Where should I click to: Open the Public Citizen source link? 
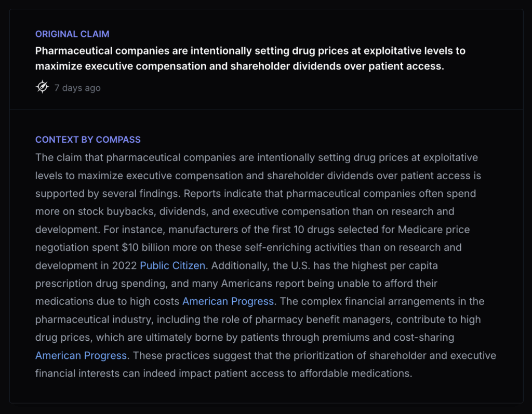(x=172, y=265)
